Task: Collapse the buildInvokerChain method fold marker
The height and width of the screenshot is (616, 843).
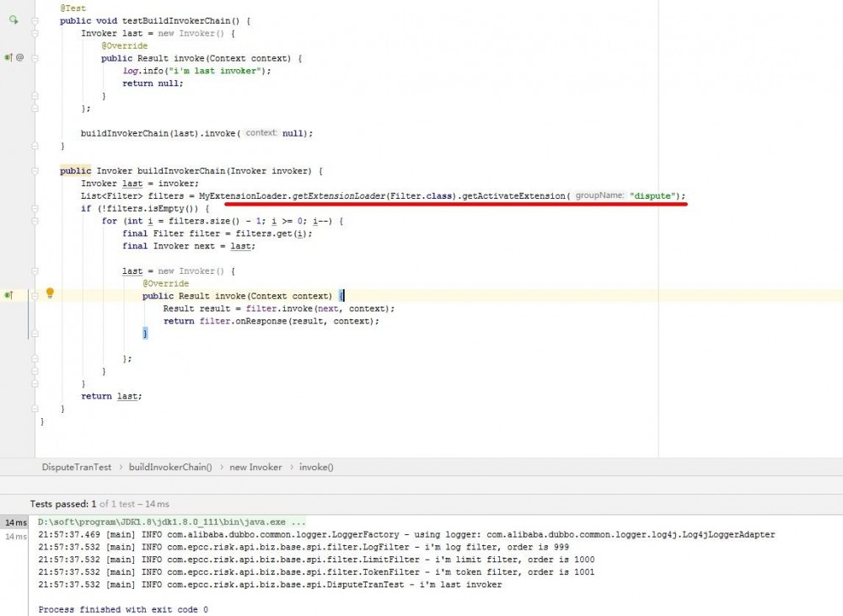Action: click(35, 171)
